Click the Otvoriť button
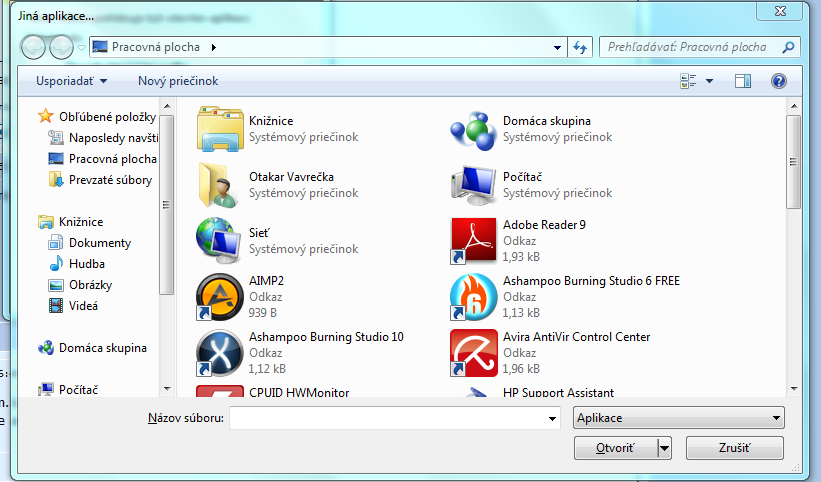 (616, 448)
